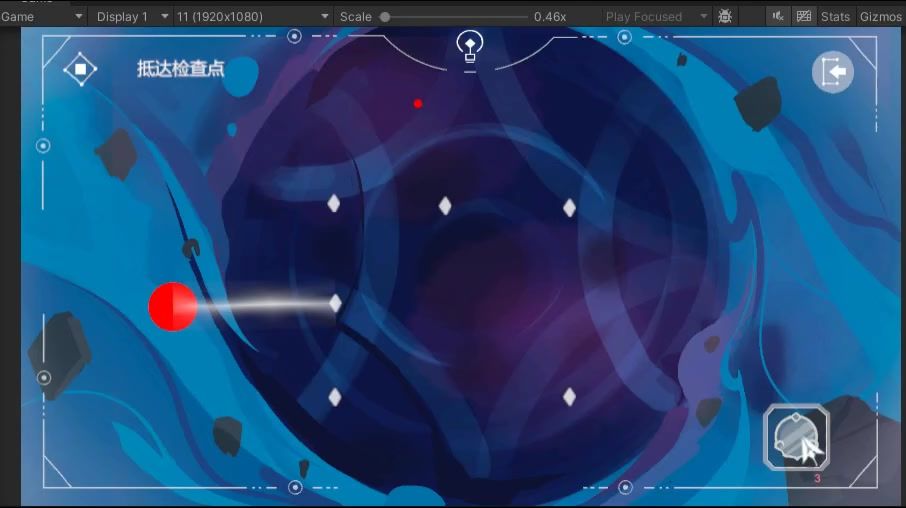The height and width of the screenshot is (508, 906).
Task: Click the lightbulb hint icon at top
Action: coord(469,46)
